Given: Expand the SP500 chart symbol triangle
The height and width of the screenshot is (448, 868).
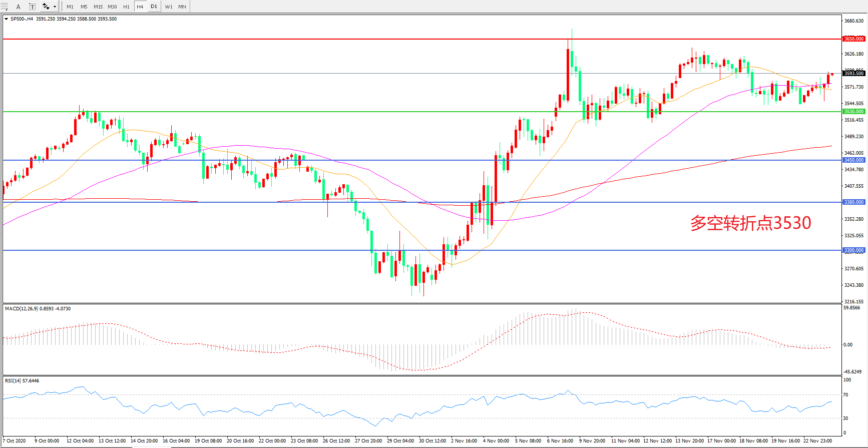Looking at the screenshot, I should pyautogui.click(x=6, y=19).
